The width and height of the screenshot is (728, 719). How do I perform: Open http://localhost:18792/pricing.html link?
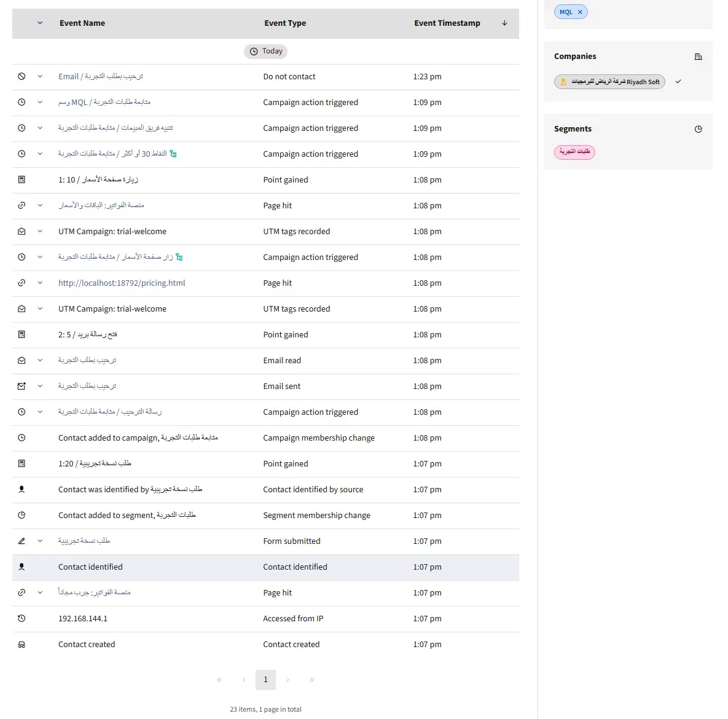122,283
